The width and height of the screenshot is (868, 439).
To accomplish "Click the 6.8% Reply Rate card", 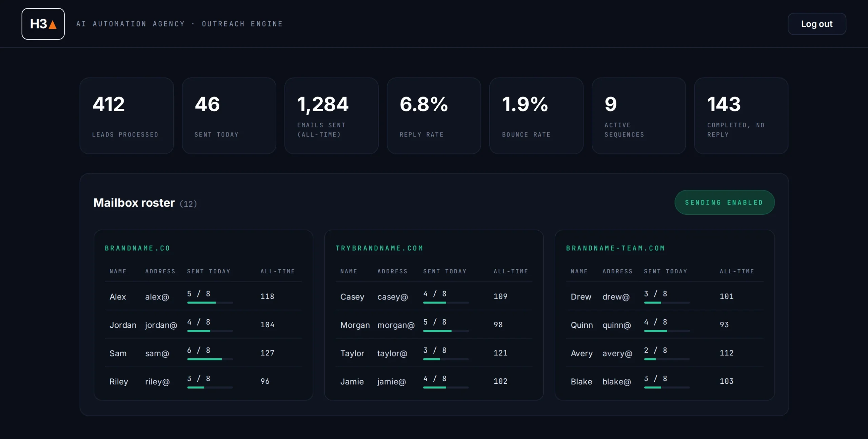I will pyautogui.click(x=434, y=116).
